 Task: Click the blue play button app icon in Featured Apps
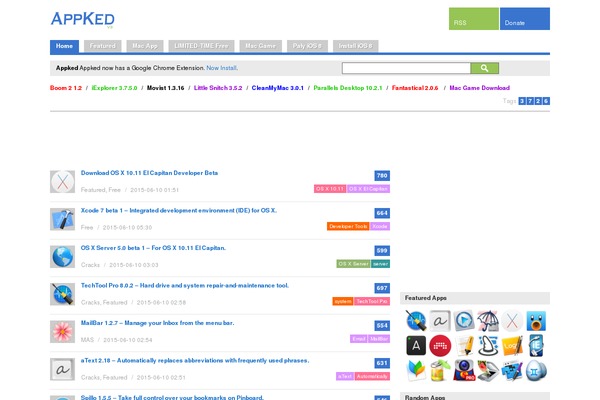pyautogui.click(x=464, y=320)
